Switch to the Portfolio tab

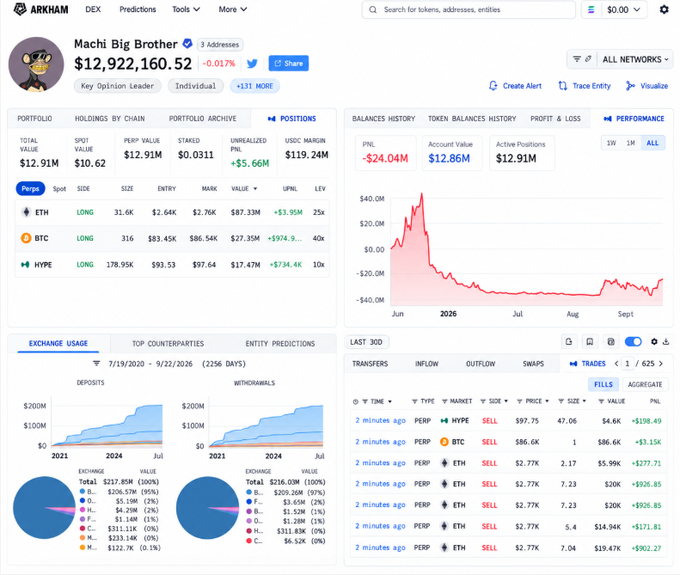(x=35, y=118)
